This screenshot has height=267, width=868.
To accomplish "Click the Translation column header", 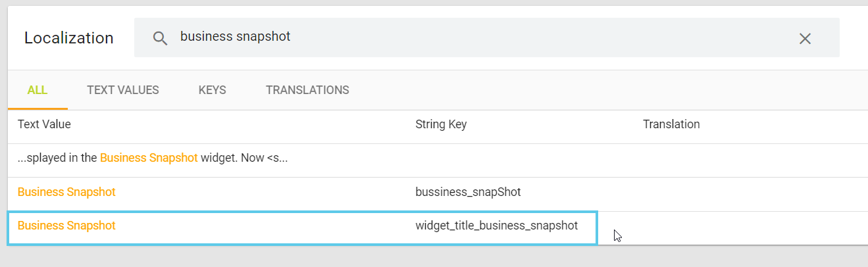I will (671, 124).
